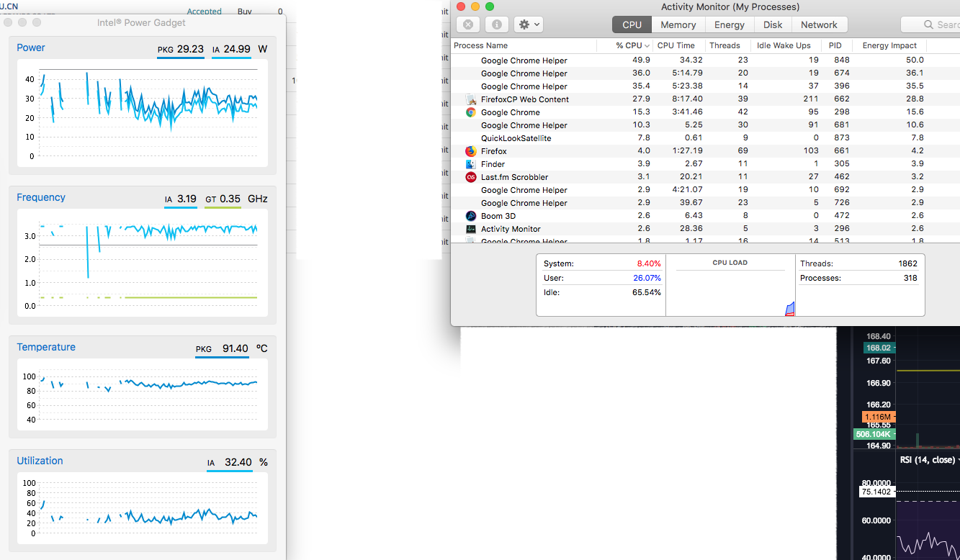Open the RSI (14, close) indicator dropdown
Image resolution: width=960 pixels, height=560 pixels.
pyautogui.click(x=930, y=459)
